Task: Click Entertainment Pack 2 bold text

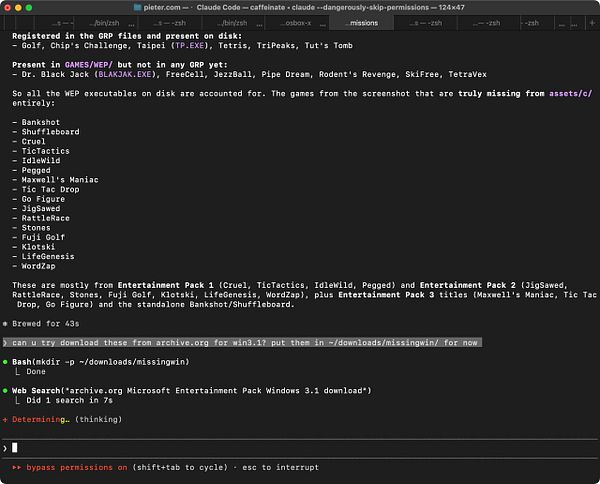Action: point(468,285)
